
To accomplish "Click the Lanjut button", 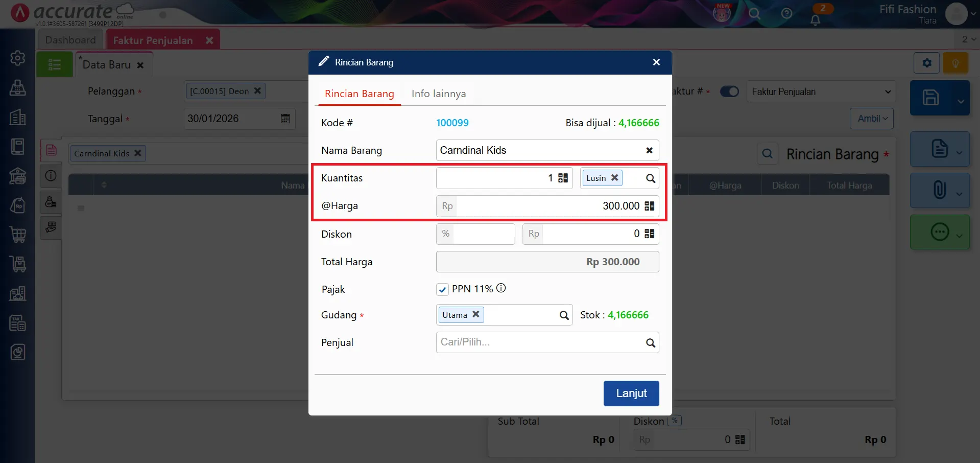I will pyautogui.click(x=631, y=393).
